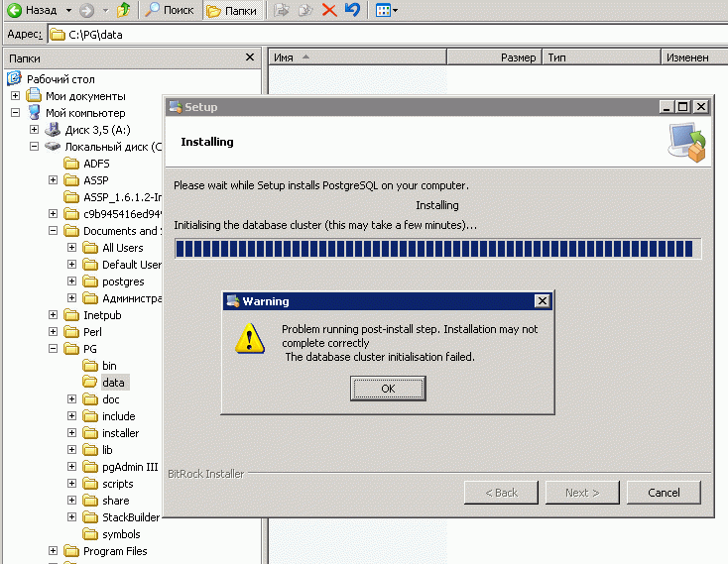The height and width of the screenshot is (564, 728).
Task: Sort by Тип column header
Action: click(601, 57)
